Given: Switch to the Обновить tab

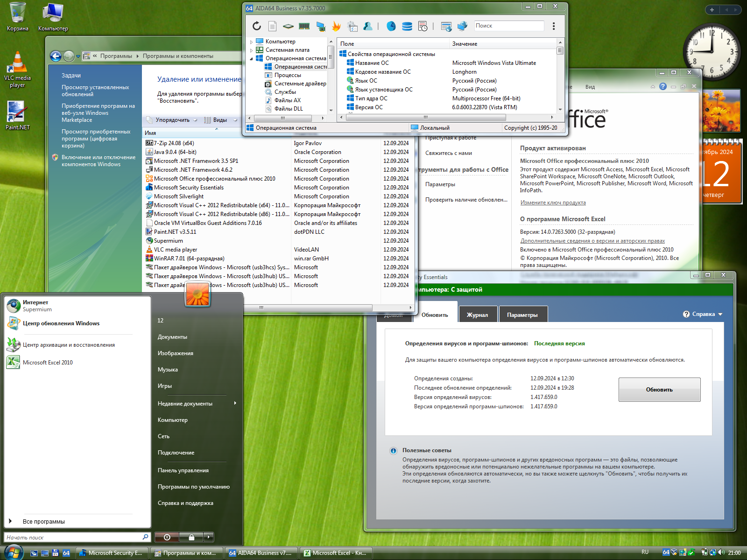Looking at the screenshot, I should [435, 315].
